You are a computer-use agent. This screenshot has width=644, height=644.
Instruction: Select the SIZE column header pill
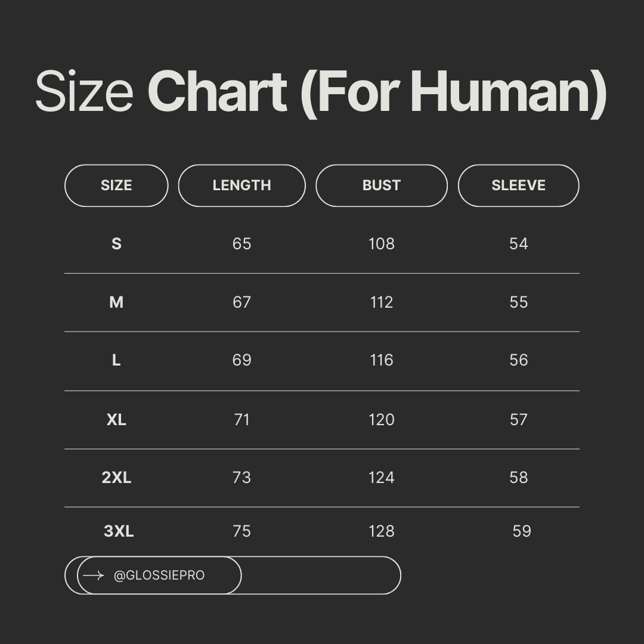point(116,185)
